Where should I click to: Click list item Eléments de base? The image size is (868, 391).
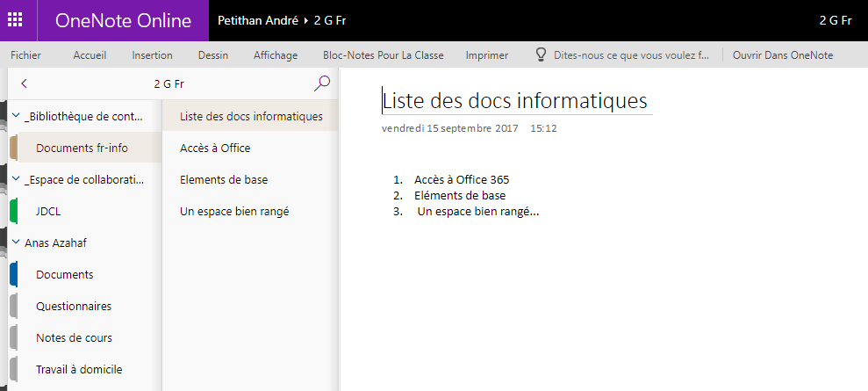point(460,195)
